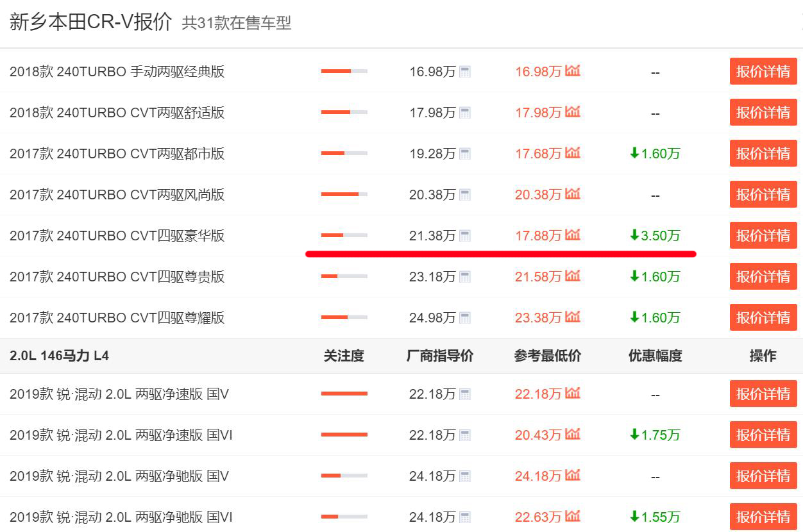
Task: Open 2019款 锐·混动 两驱净驰版 国VI link
Action: (x=121, y=517)
